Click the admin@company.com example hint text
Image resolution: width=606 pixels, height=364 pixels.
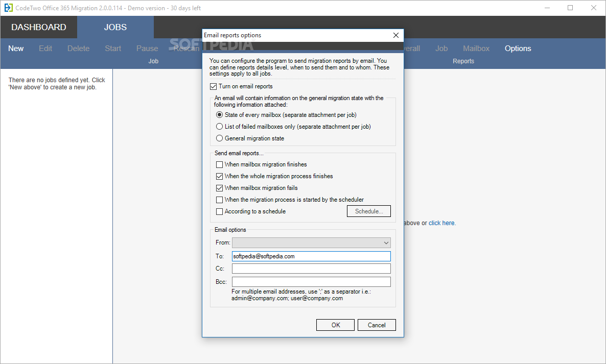[x=287, y=298]
